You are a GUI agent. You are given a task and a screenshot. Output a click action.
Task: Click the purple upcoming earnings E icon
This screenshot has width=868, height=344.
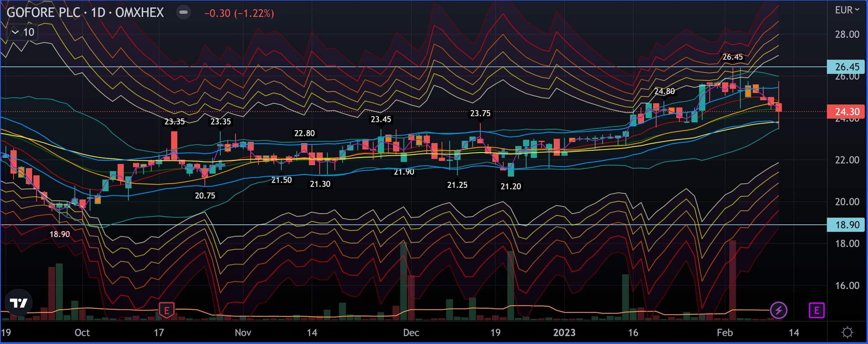point(816,310)
